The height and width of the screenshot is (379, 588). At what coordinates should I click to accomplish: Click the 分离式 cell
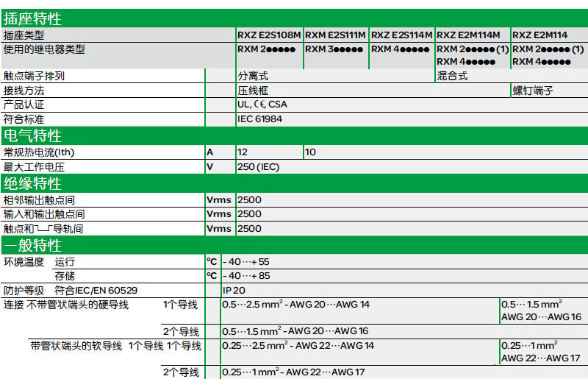pos(253,77)
